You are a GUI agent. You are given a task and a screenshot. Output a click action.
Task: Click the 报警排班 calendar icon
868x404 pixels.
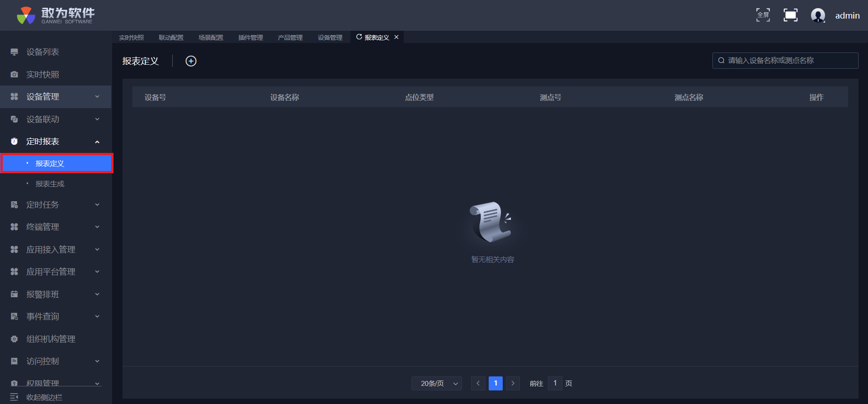[x=14, y=294]
